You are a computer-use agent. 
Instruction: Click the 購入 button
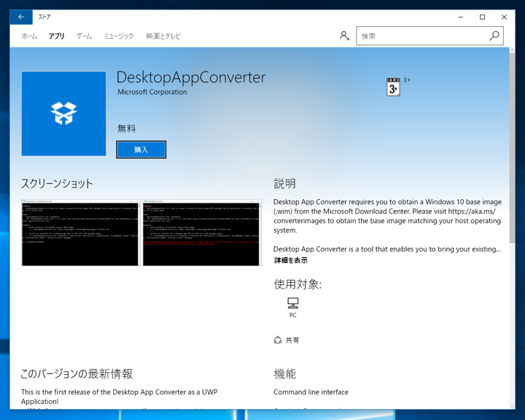click(x=141, y=149)
